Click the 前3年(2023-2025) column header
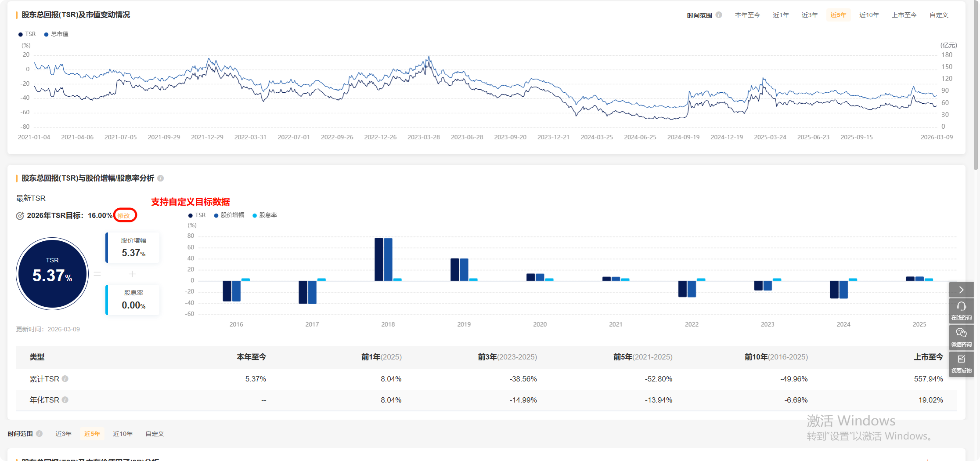This screenshot has height=461, width=980. [x=507, y=357]
